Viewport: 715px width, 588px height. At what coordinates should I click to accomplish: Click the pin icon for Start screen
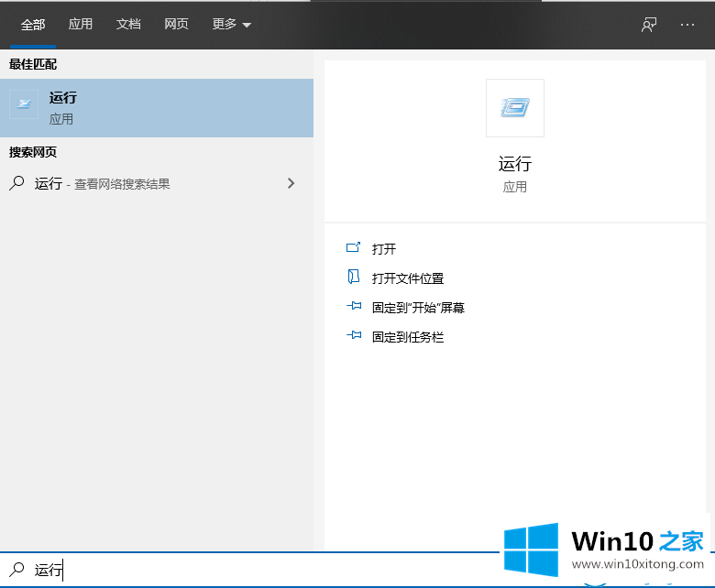click(x=354, y=306)
